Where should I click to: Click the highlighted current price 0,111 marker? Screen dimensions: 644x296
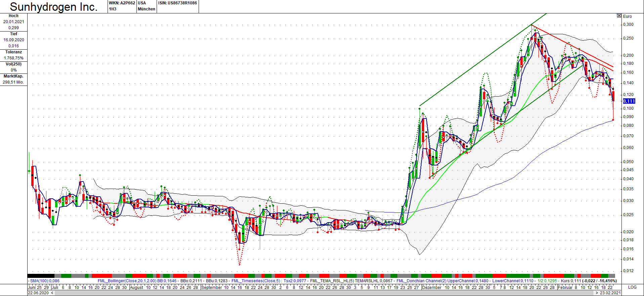click(x=629, y=101)
